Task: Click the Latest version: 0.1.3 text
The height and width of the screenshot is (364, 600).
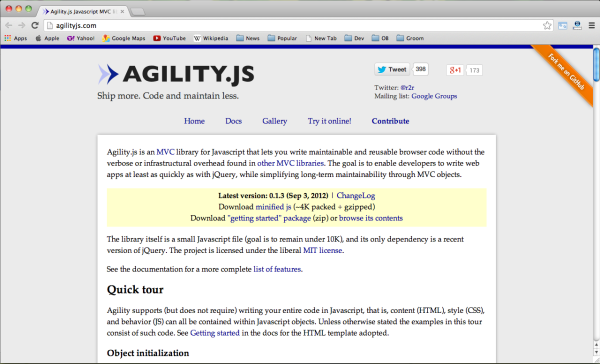Action: [x=273, y=196]
